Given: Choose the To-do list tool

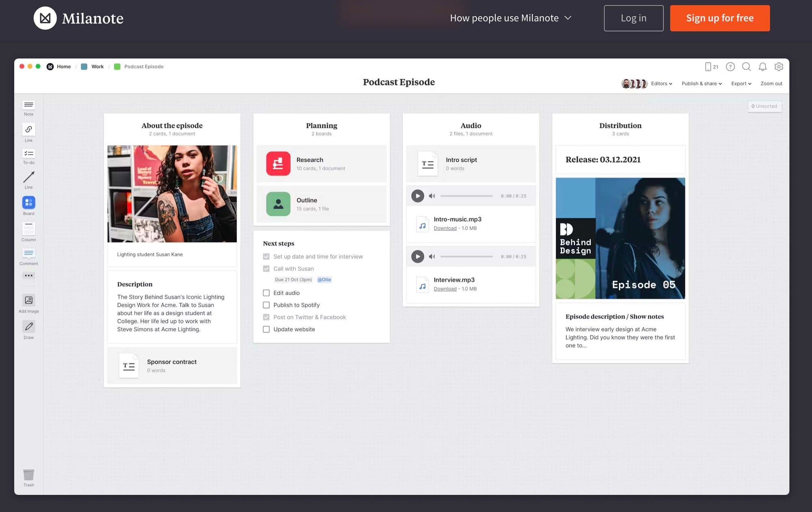Looking at the screenshot, I should pos(28,154).
